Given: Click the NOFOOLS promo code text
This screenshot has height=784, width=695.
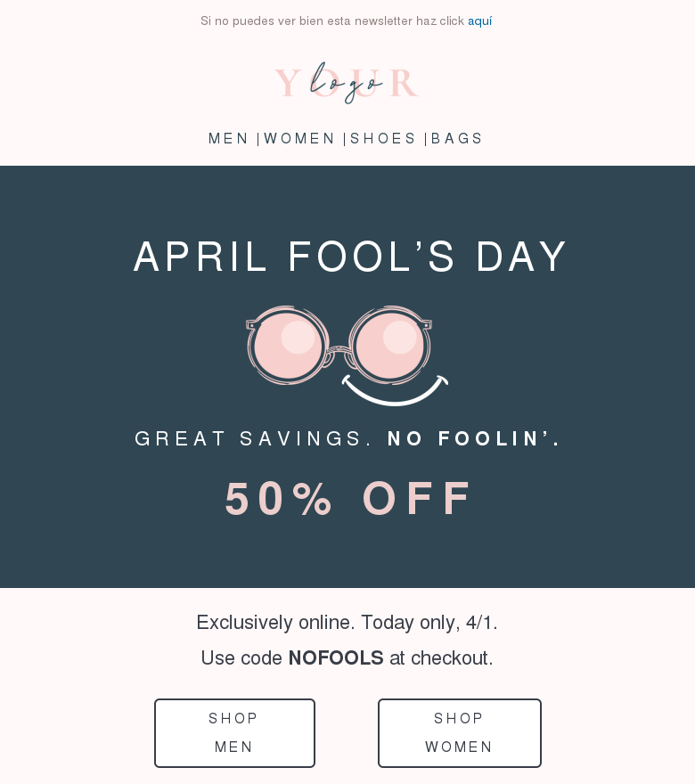Looking at the screenshot, I should click(336, 658).
